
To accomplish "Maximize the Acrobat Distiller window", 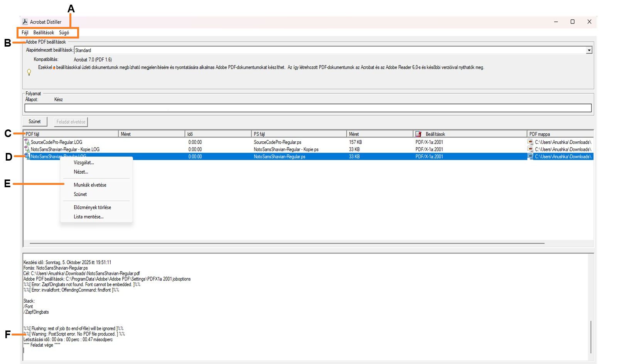I will click(573, 22).
